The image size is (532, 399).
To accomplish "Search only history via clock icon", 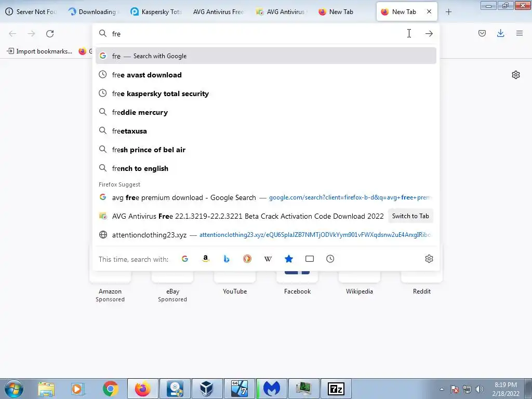I will coord(330,259).
